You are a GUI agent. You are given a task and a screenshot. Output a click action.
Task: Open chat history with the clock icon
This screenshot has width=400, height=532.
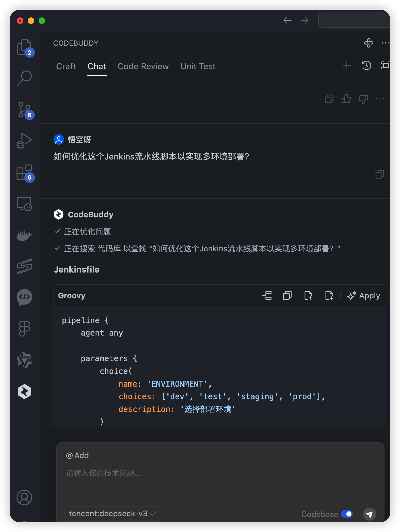pos(366,65)
